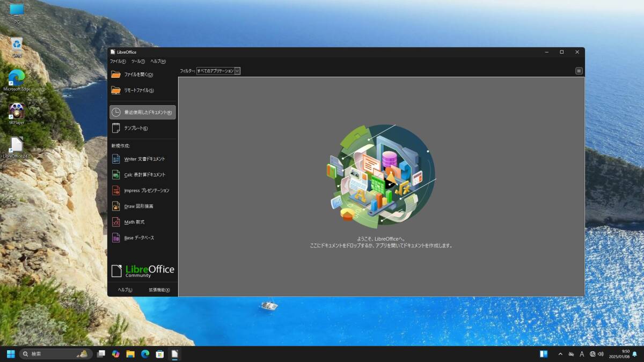Create a Base データベース
Viewport: 644px width, 362px height.
click(x=143, y=238)
